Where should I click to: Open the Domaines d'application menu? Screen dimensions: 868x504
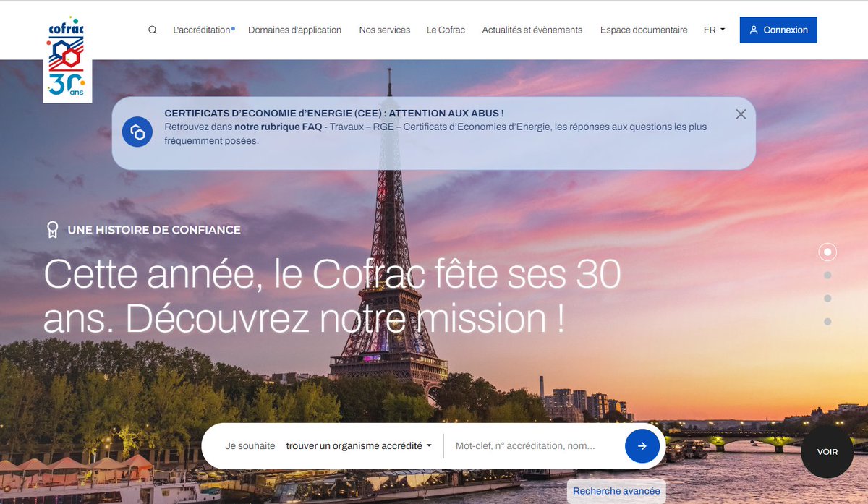[x=294, y=30]
